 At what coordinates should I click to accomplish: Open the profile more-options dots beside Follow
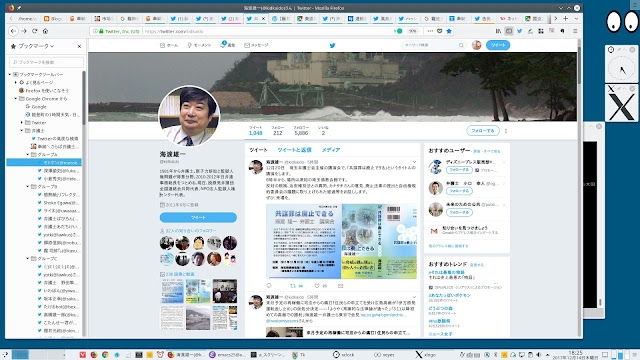click(506, 131)
